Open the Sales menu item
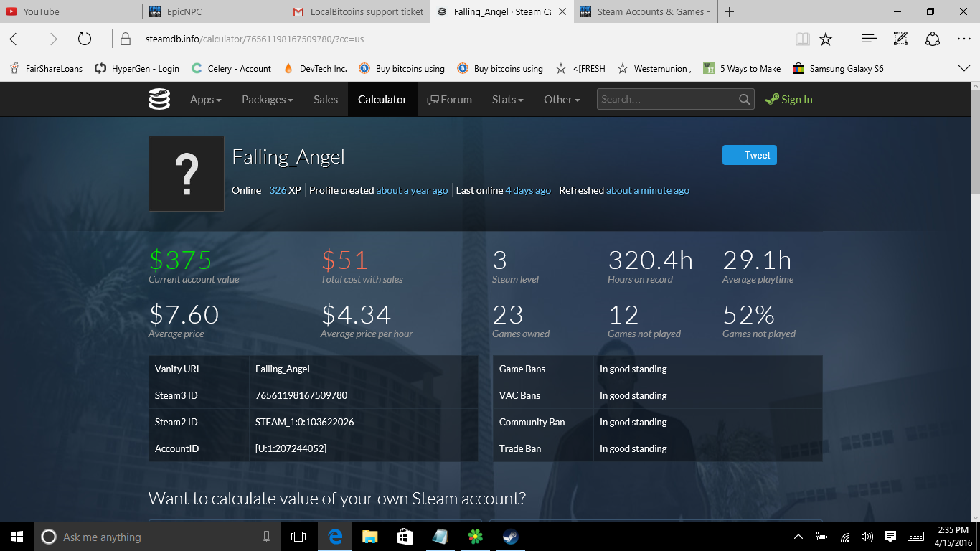Image resolution: width=980 pixels, height=551 pixels. pos(326,100)
